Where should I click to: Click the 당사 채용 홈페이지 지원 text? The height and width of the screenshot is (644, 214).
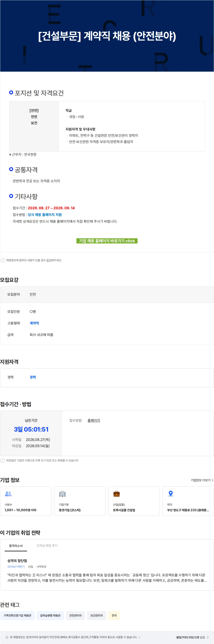(45, 214)
